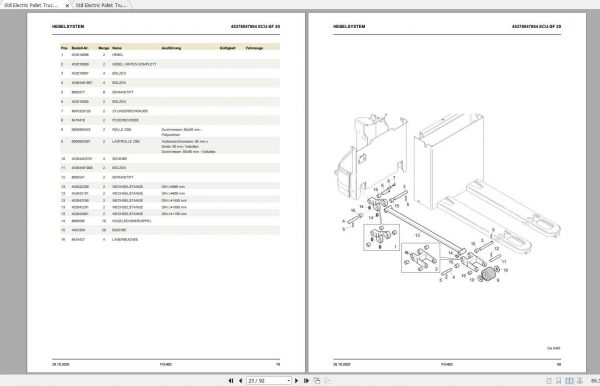This screenshot has height=386, width=600.
Task: Click the right page HEBELSYSTEM heading
Action: coord(349,26)
